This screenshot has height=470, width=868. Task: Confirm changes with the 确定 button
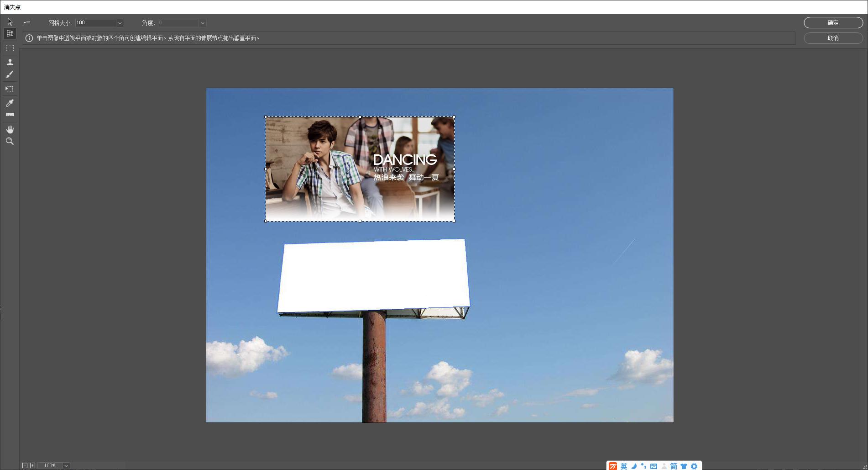[832, 22]
